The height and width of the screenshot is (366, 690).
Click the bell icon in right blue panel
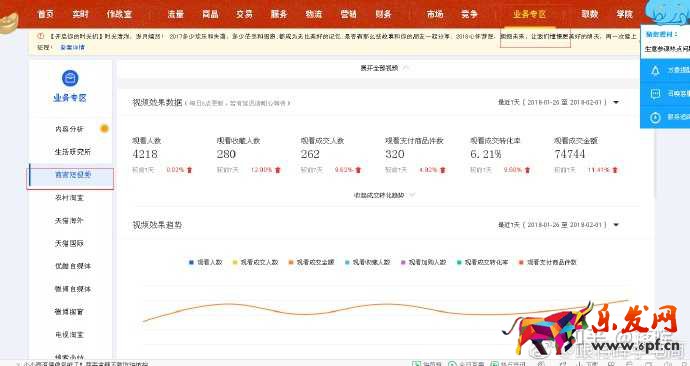(655, 70)
